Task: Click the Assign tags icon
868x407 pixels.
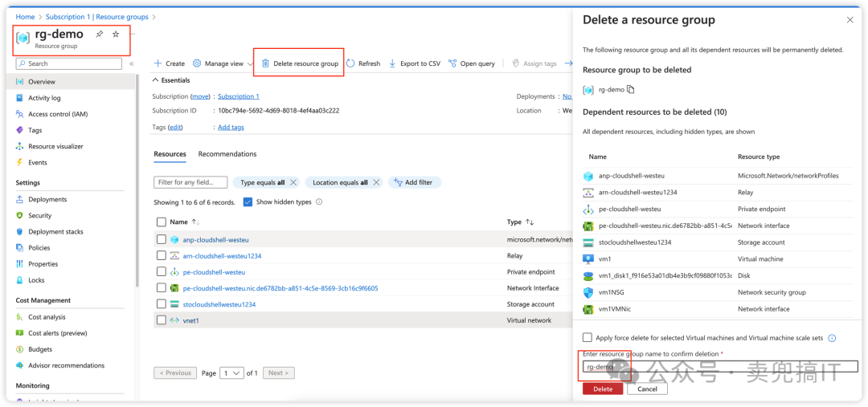Action: (516, 63)
